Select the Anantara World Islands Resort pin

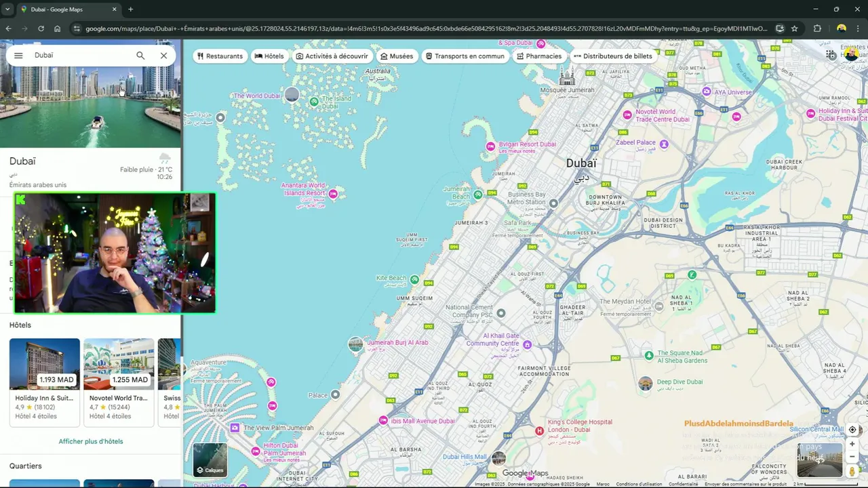click(x=333, y=194)
